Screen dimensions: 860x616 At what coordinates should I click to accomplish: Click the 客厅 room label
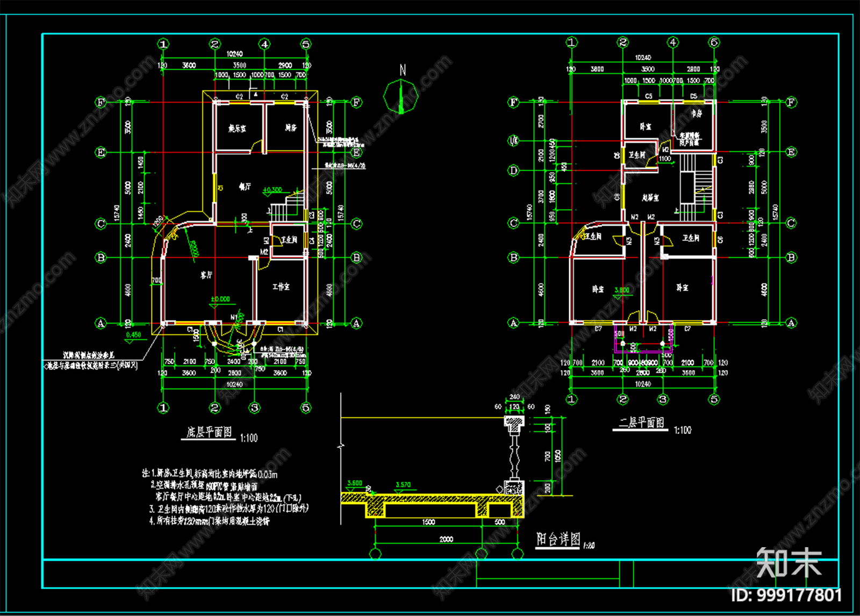[206, 275]
